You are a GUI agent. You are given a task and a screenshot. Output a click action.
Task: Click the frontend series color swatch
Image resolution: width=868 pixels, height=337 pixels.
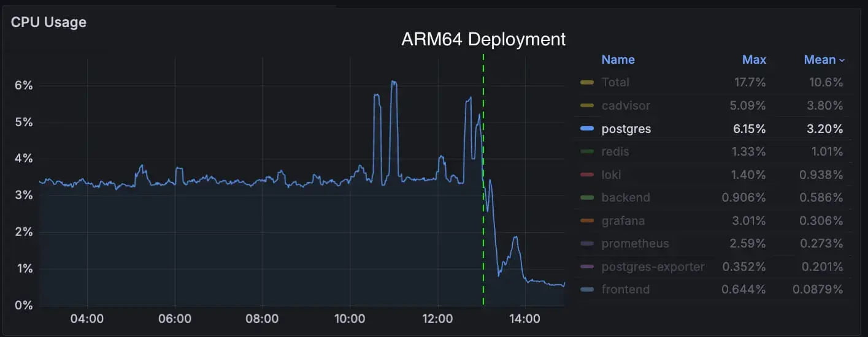(x=587, y=289)
